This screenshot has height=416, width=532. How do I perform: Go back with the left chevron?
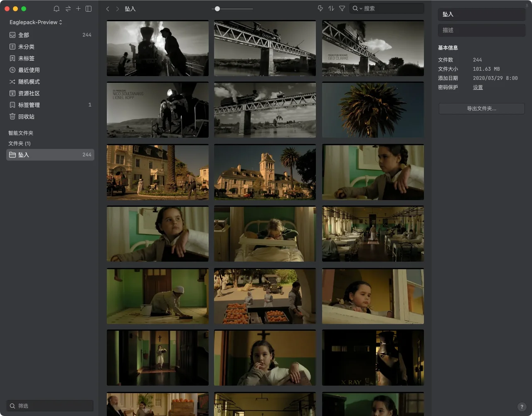click(x=108, y=9)
